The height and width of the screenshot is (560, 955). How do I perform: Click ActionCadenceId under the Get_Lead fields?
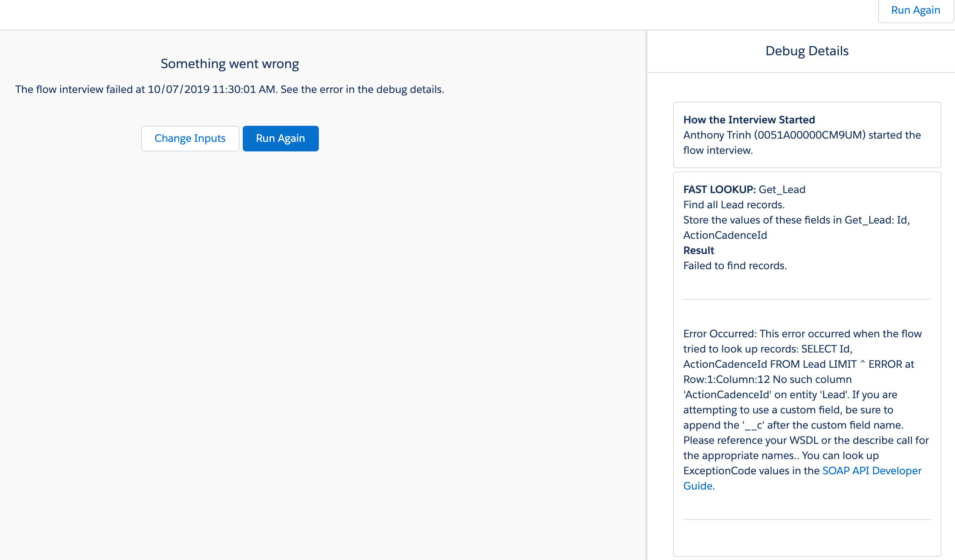click(x=725, y=235)
